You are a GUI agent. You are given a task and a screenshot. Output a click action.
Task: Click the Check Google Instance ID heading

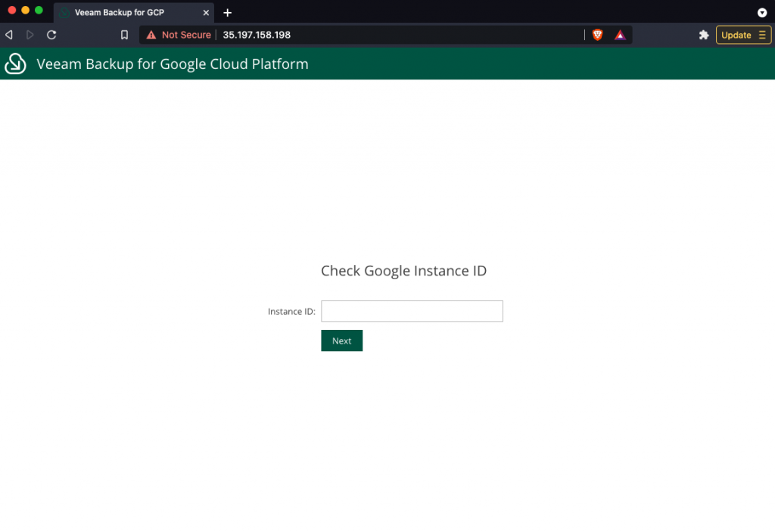pos(404,270)
